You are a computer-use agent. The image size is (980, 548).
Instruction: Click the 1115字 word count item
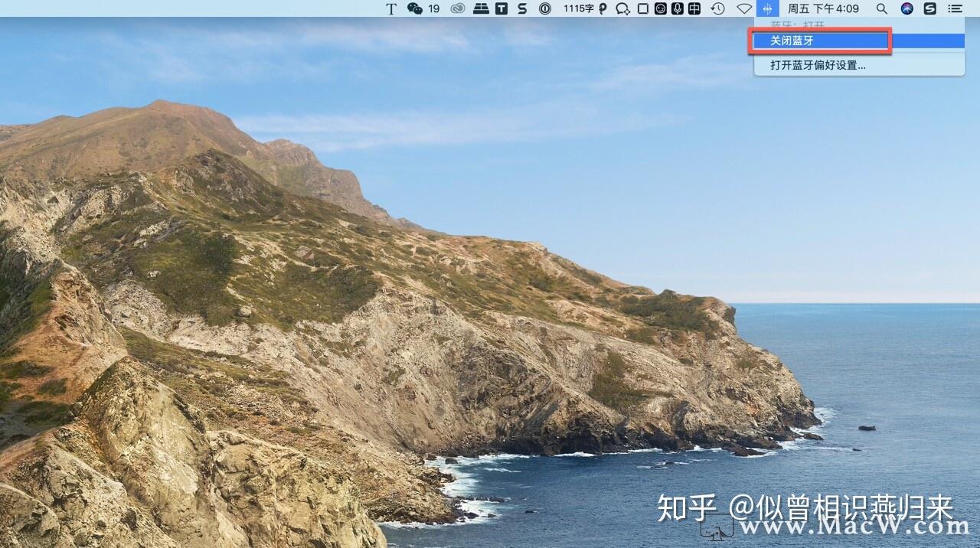[578, 8]
